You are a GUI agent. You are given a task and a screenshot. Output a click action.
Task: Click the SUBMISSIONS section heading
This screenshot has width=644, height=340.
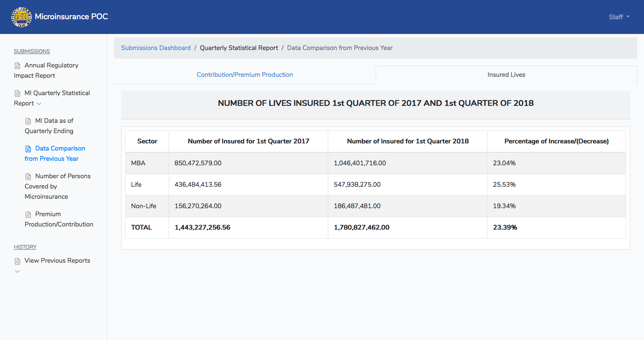pos(32,51)
